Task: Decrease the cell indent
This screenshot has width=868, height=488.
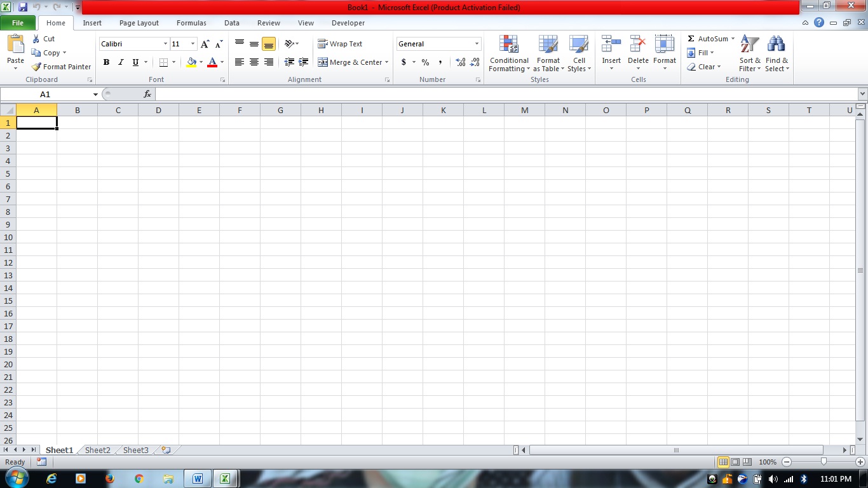Action: pos(290,62)
